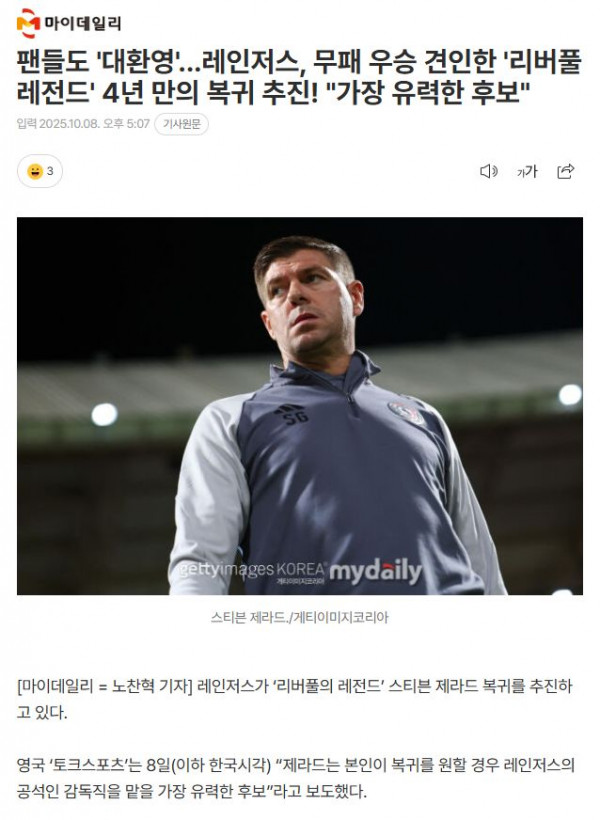The image size is (600, 820).
Task: Click the 기사원문 original article button
Action: pos(182,124)
